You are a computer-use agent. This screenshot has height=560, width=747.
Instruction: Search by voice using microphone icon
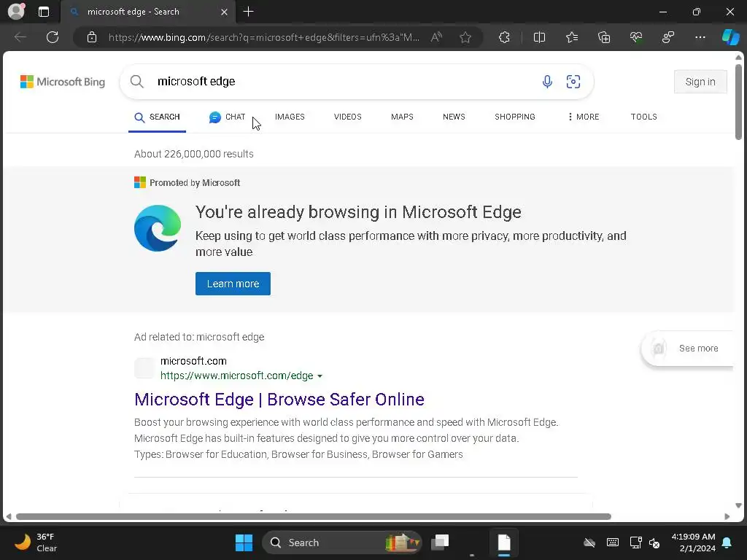pos(547,82)
